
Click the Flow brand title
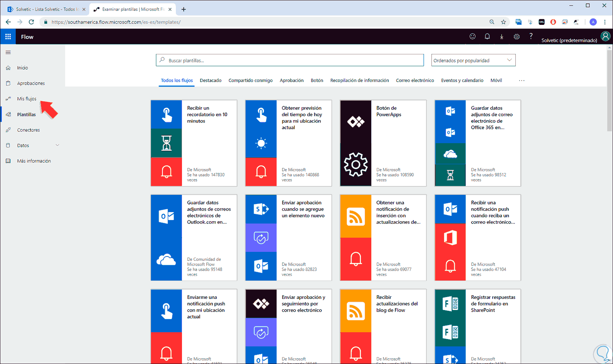(x=27, y=37)
